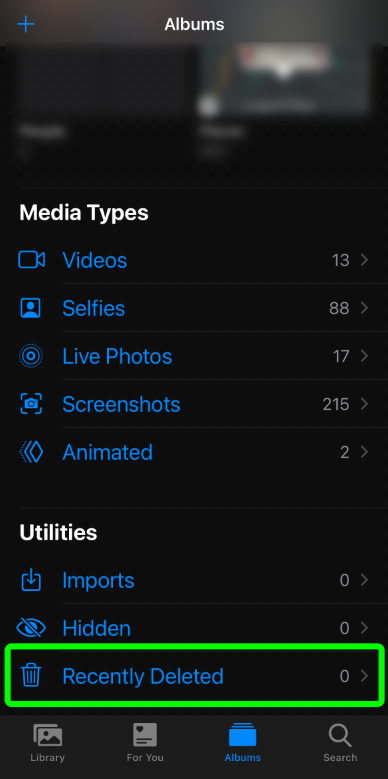
Task: Tap the Hidden crossed-eye icon
Action: pyautogui.click(x=31, y=628)
